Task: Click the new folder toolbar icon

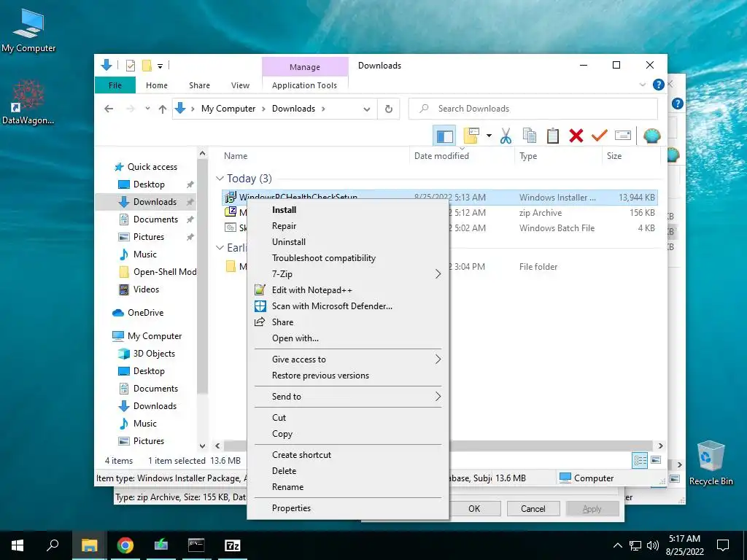Action: (471, 136)
